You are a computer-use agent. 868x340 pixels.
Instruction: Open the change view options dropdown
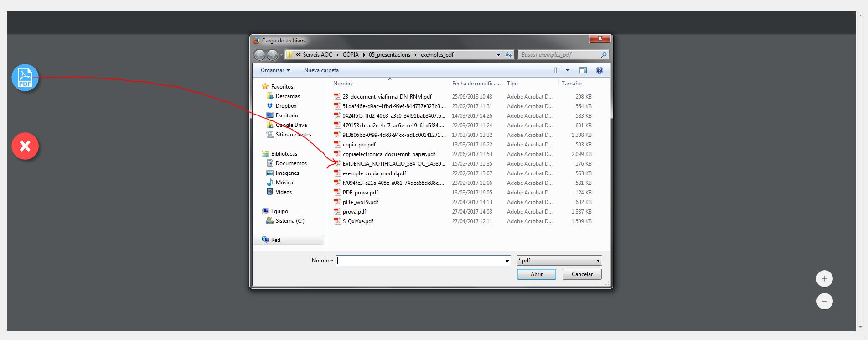tap(568, 70)
